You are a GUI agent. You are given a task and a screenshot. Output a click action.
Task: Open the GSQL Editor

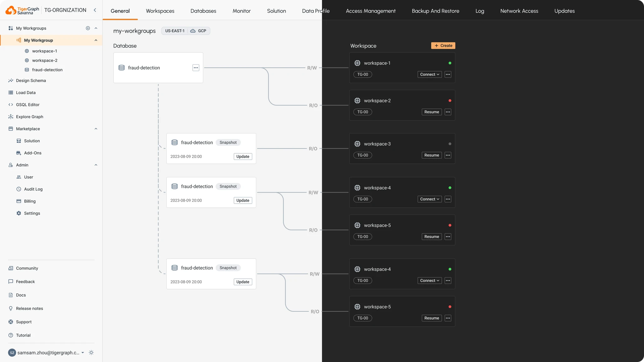tap(28, 105)
